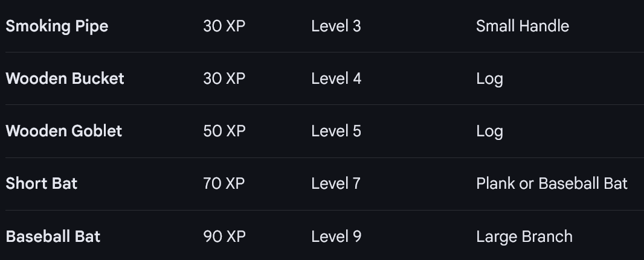Image resolution: width=644 pixels, height=260 pixels.
Task: Open the Large Branch material
Action: click(524, 237)
